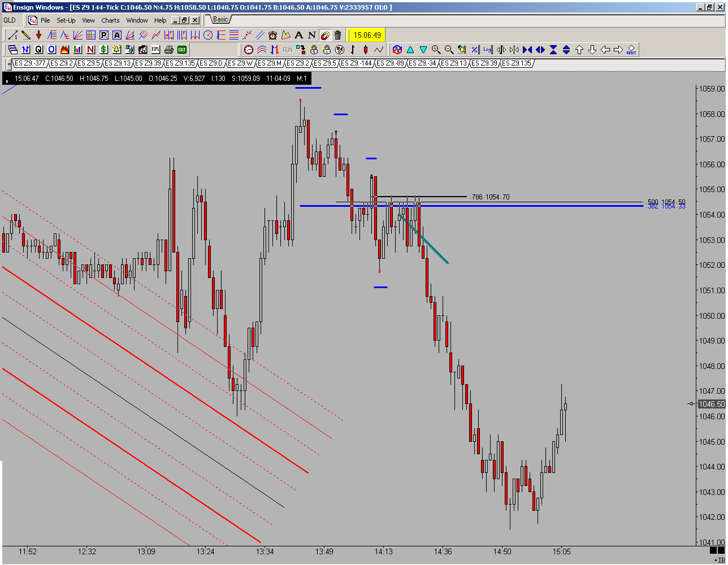
Task: Click the green EXIT icon
Action: [182, 50]
